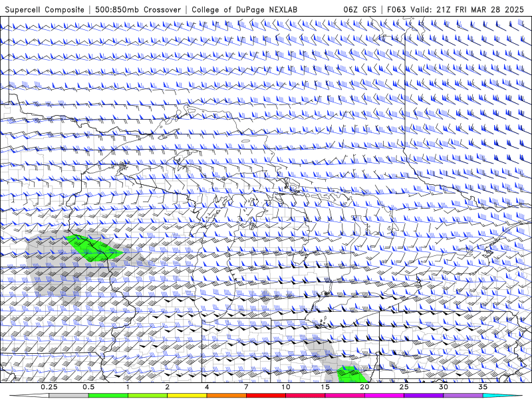Select the light purple 30–35 color bar segment
Screen dimensions: 532x399
tap(463, 396)
